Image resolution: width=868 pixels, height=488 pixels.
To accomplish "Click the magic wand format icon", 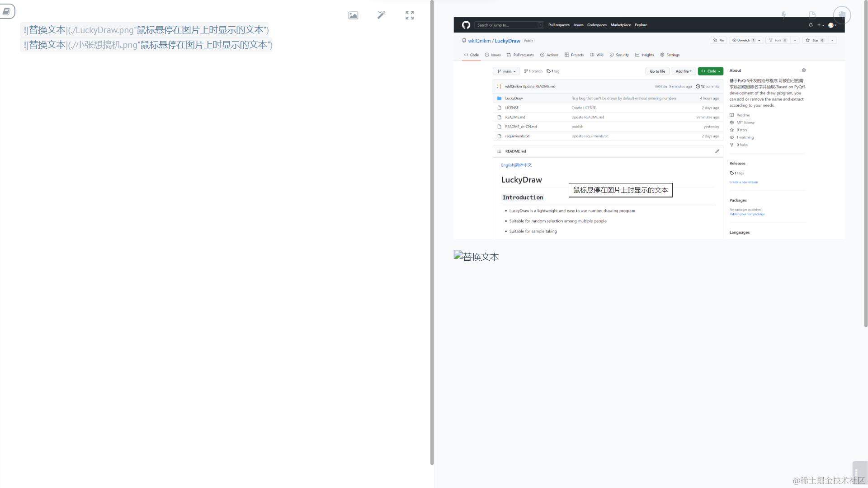I will 382,15.
